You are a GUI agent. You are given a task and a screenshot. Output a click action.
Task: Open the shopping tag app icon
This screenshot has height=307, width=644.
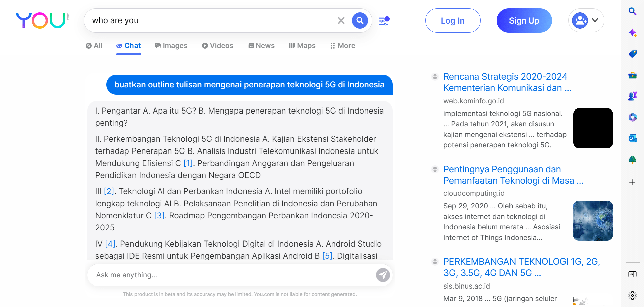pyautogui.click(x=633, y=54)
